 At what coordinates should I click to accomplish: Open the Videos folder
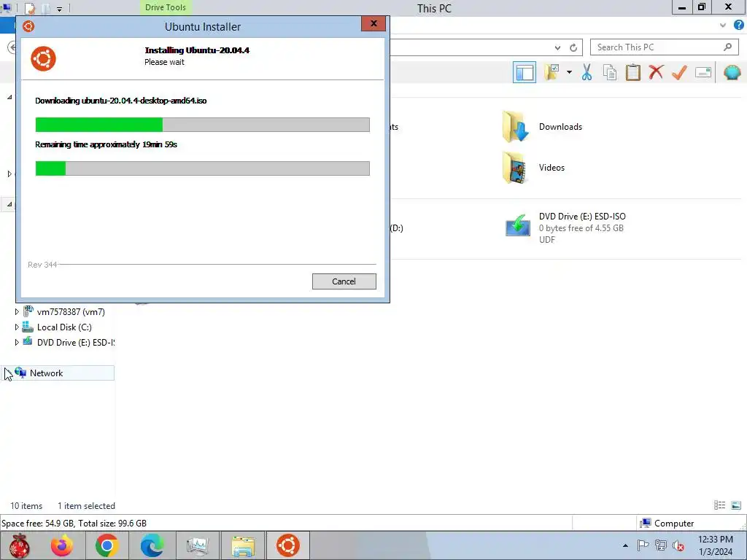click(x=533, y=168)
